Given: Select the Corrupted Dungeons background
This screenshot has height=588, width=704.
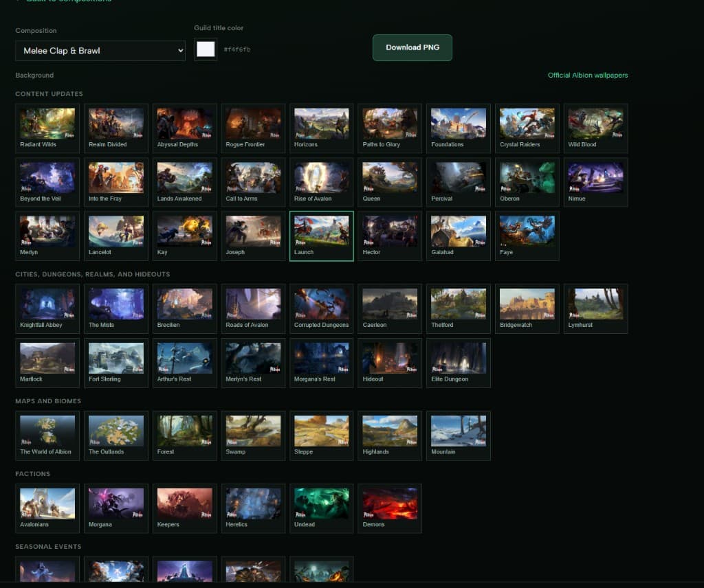Looking at the screenshot, I should 322,308.
